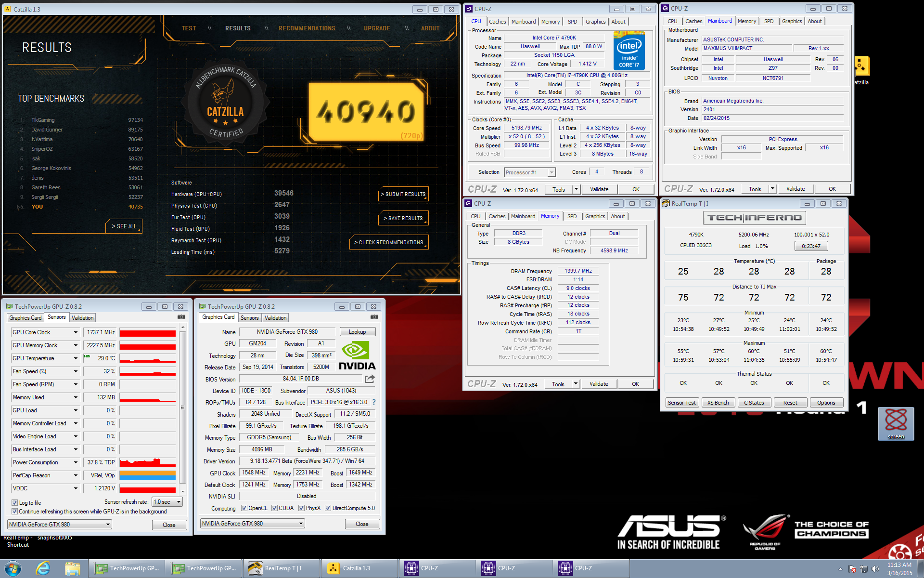The width and height of the screenshot is (924, 578).
Task: Open Graphics tab in CPU-Z Mainboard window
Action: [x=792, y=21]
